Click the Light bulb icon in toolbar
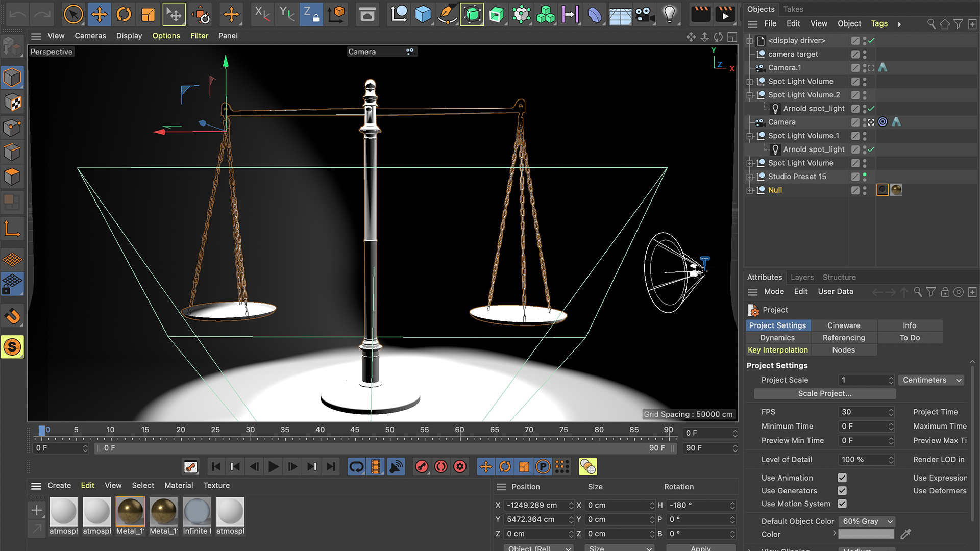980x551 pixels. coord(670,14)
